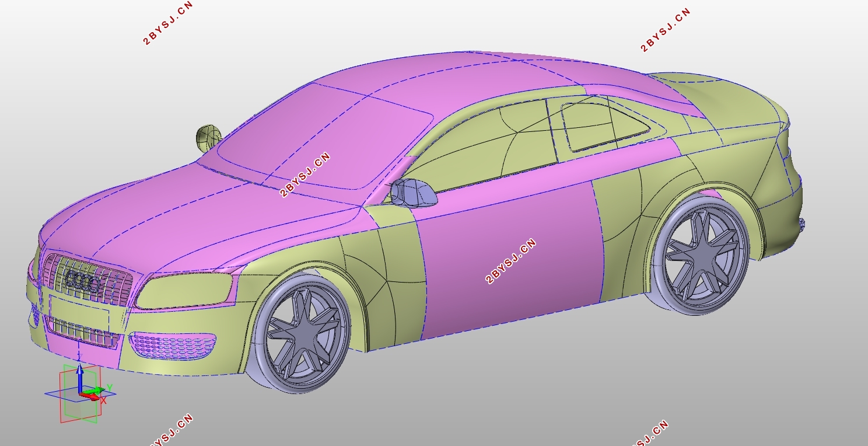Click the Audi four-rings logo on the grille

(x=82, y=281)
